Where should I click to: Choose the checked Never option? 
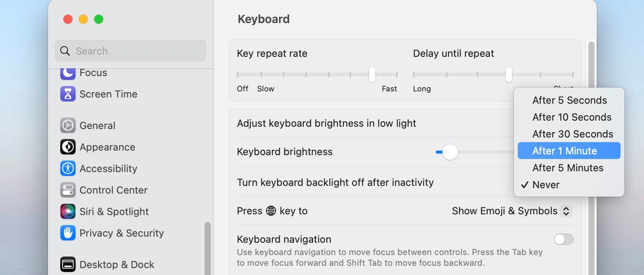[x=546, y=185]
